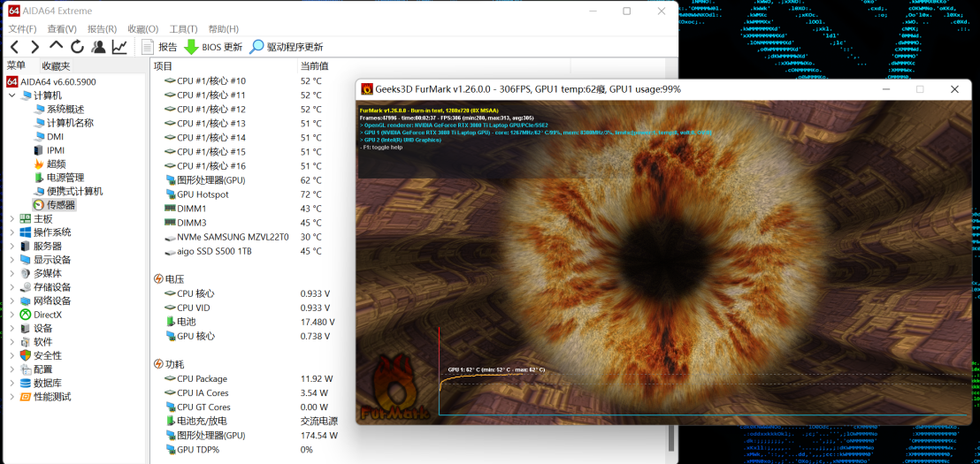Viewport: 980px width, 464px height.
Task: Click the 报告 report toolbar button
Action: tap(159, 47)
